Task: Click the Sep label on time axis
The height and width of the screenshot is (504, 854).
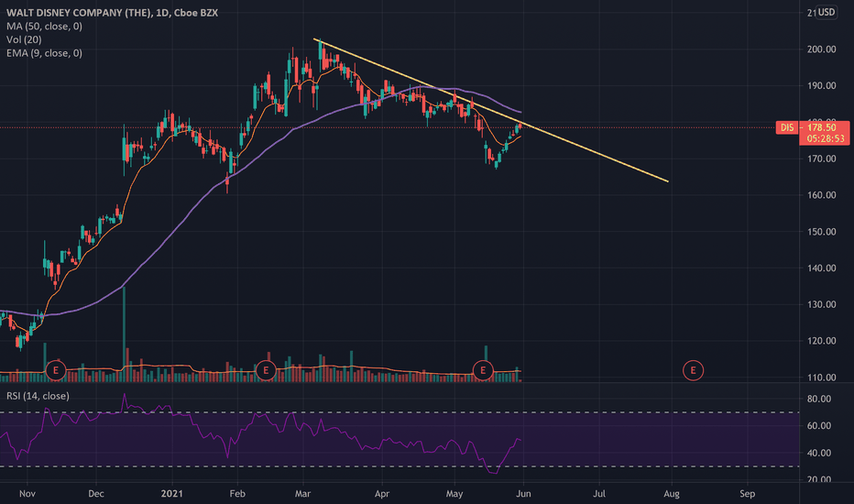Action: pyautogui.click(x=748, y=494)
